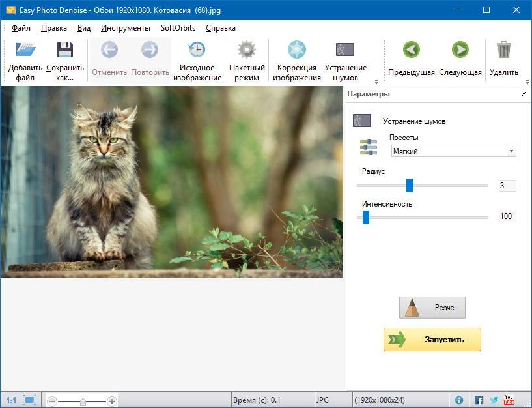
Task: Open the Вид menu
Action: [x=84, y=28]
